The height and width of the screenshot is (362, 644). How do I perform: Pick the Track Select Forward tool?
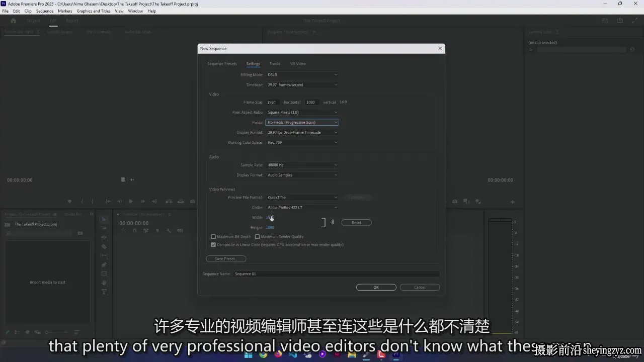pyautogui.click(x=104, y=228)
